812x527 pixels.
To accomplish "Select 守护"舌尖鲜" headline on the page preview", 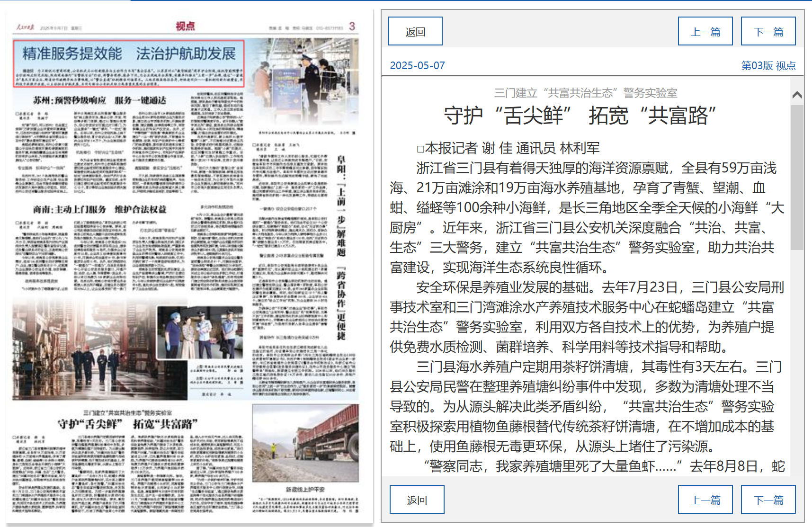I will [127, 424].
